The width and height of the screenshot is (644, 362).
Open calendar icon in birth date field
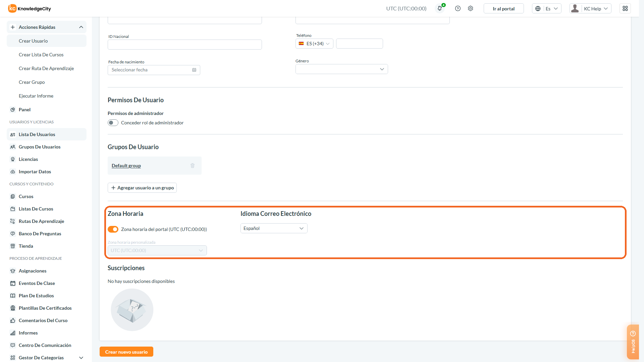194,70
